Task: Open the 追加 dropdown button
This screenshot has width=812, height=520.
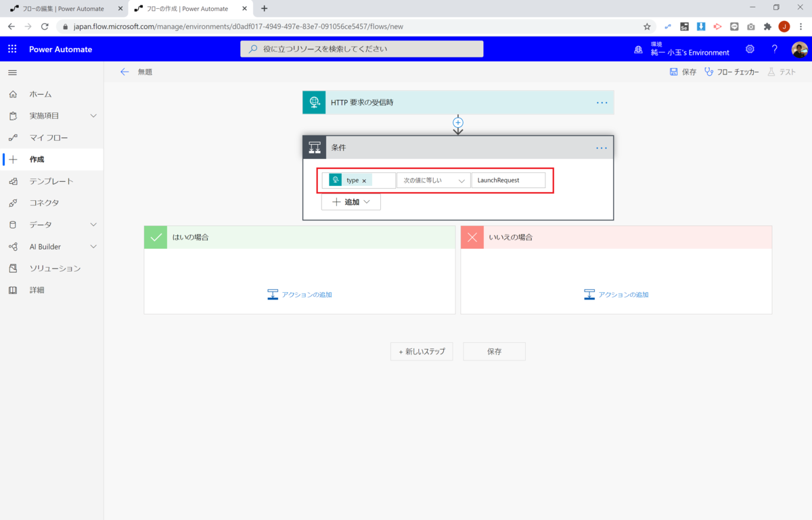Action: coord(351,202)
